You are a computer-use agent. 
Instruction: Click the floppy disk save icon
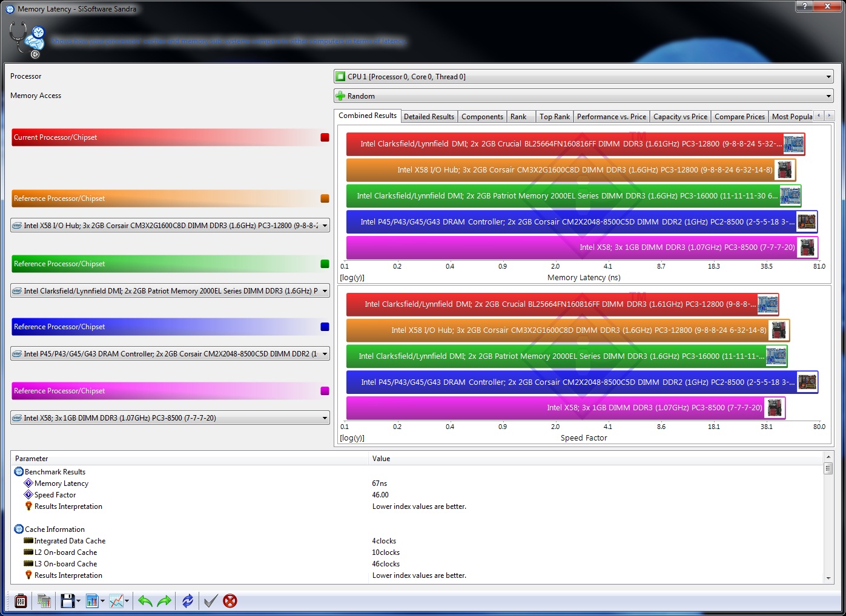(x=67, y=601)
